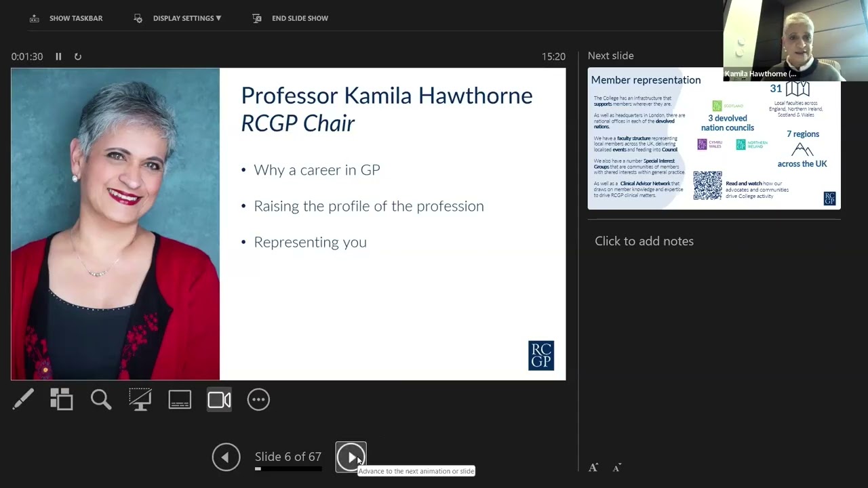This screenshot has height=488, width=868.
Task: Toggle black or unblack slide show
Action: tap(140, 399)
